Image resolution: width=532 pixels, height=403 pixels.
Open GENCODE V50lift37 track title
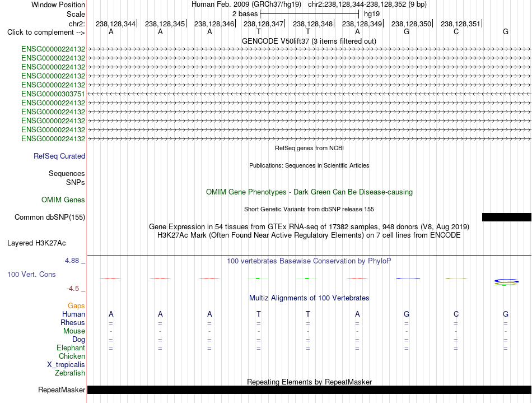(309, 41)
